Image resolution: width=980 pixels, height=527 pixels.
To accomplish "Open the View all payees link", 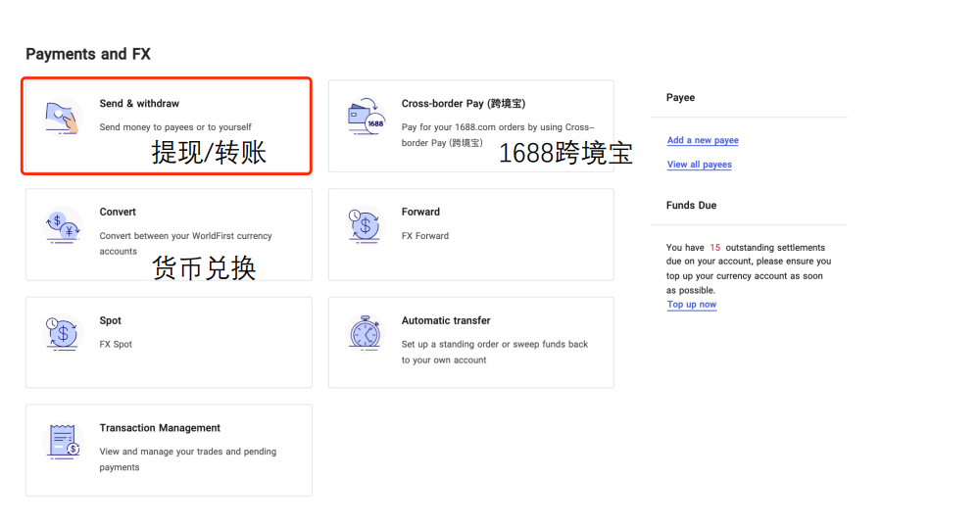I will (699, 165).
